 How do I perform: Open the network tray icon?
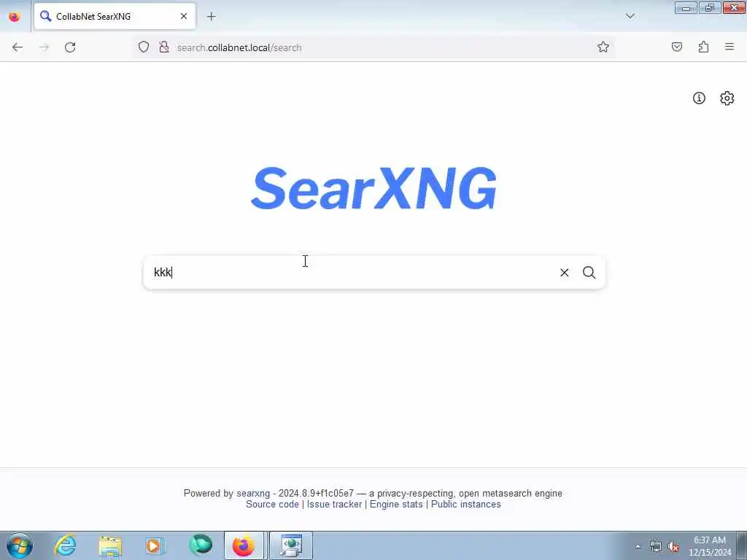pyautogui.click(x=656, y=547)
